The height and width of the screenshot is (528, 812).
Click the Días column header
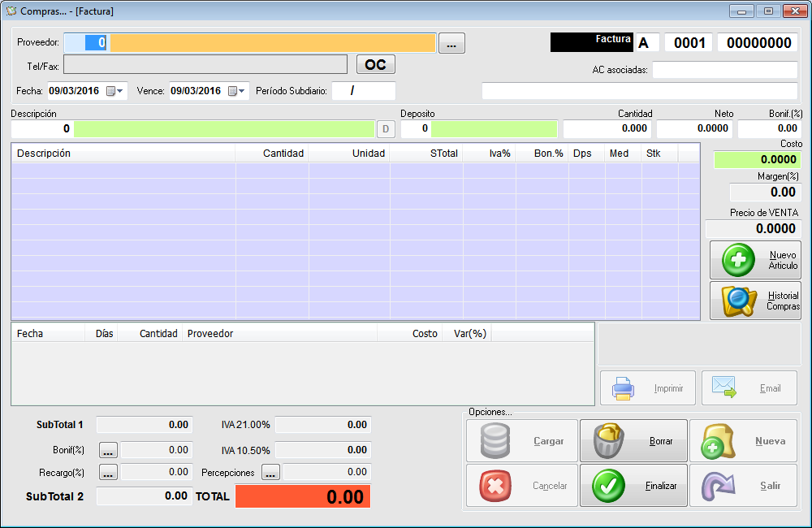coord(101,334)
